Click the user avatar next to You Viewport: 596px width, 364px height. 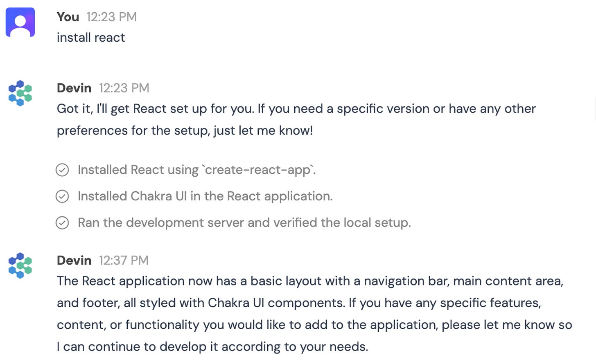tap(20, 22)
